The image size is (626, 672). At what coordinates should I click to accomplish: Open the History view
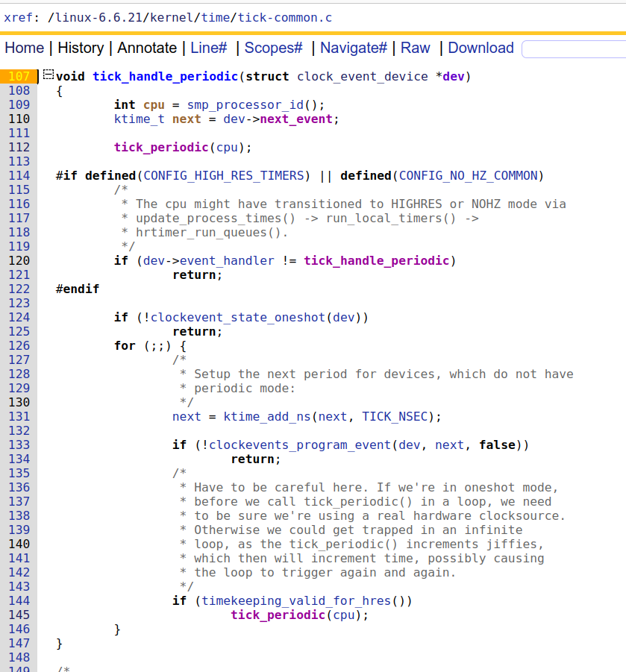81,48
